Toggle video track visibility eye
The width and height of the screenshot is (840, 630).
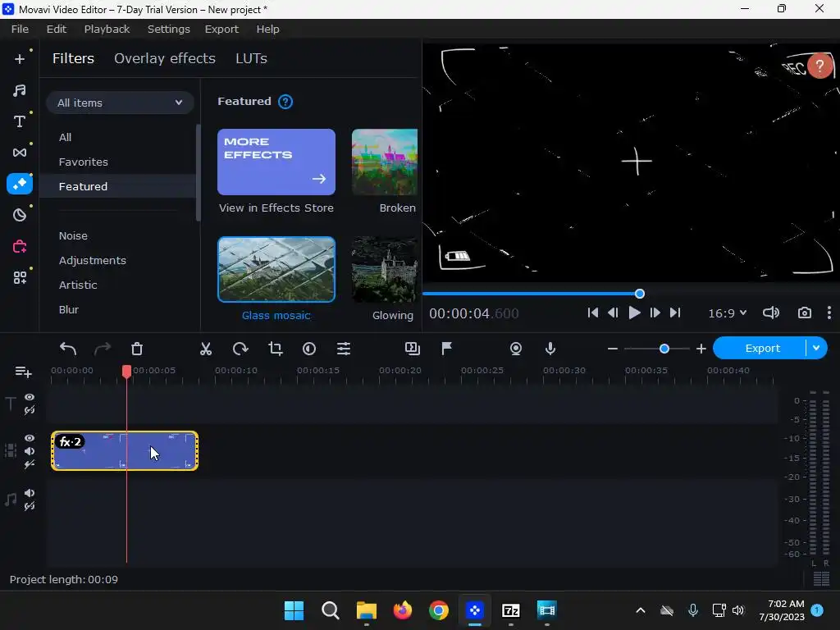coord(30,438)
